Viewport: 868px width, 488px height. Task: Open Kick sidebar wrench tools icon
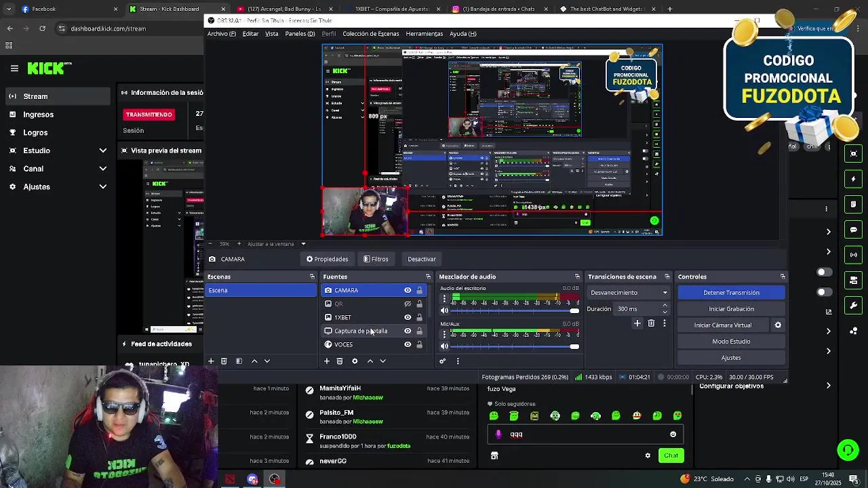pyautogui.click(x=854, y=306)
